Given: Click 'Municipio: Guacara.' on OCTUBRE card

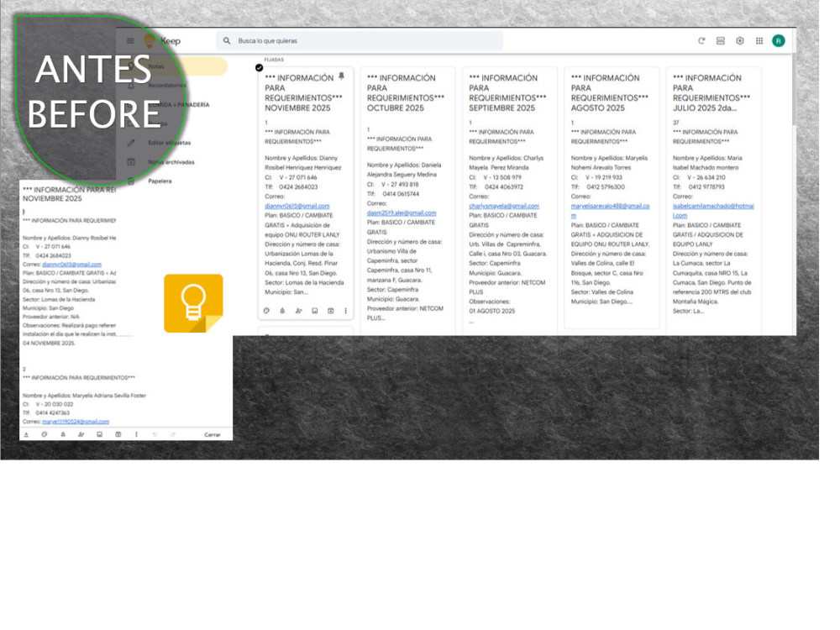Looking at the screenshot, I should tap(393, 299).
